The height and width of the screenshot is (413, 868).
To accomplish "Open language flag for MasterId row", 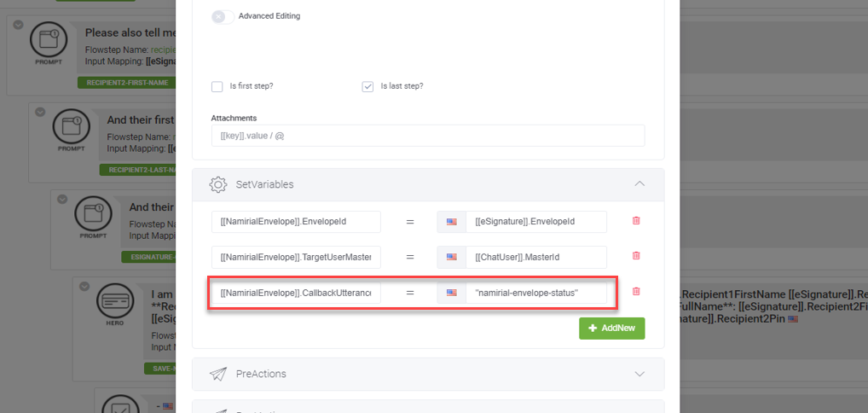I will (x=452, y=257).
